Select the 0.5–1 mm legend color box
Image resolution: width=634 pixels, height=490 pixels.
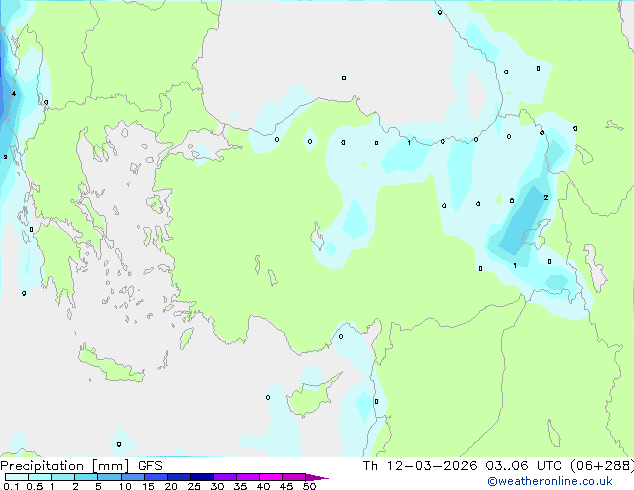coord(40,477)
